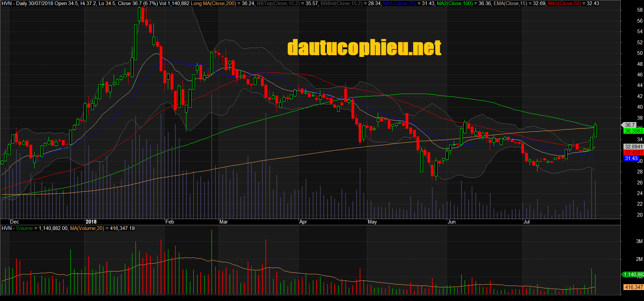The width and height of the screenshot is (644, 301).
Task: Click the 54 price axis label
Action: click(x=640, y=32)
